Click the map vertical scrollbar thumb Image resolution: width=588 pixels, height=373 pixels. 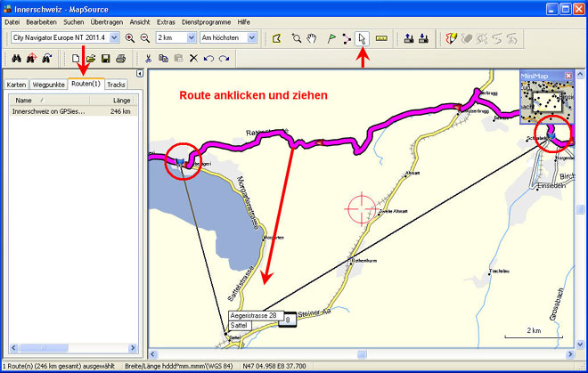click(x=580, y=209)
